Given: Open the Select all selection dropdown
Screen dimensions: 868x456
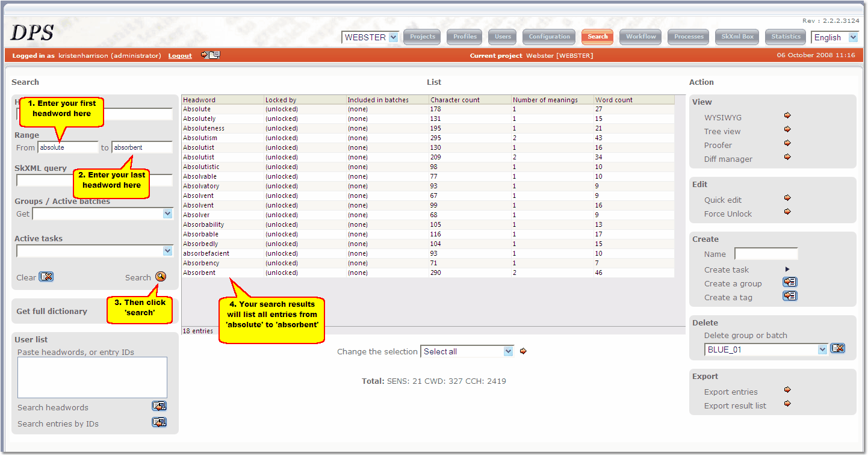Looking at the screenshot, I should [467, 351].
